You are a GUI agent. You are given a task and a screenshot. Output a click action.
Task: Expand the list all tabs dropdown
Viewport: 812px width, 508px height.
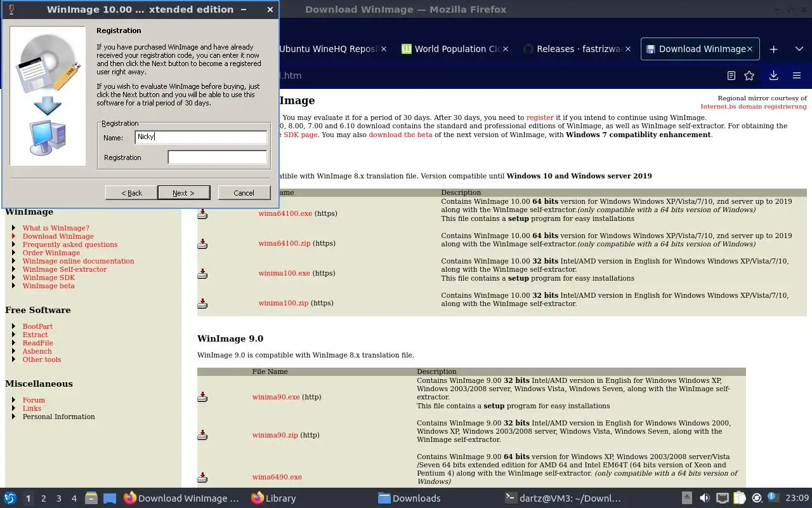click(799, 49)
